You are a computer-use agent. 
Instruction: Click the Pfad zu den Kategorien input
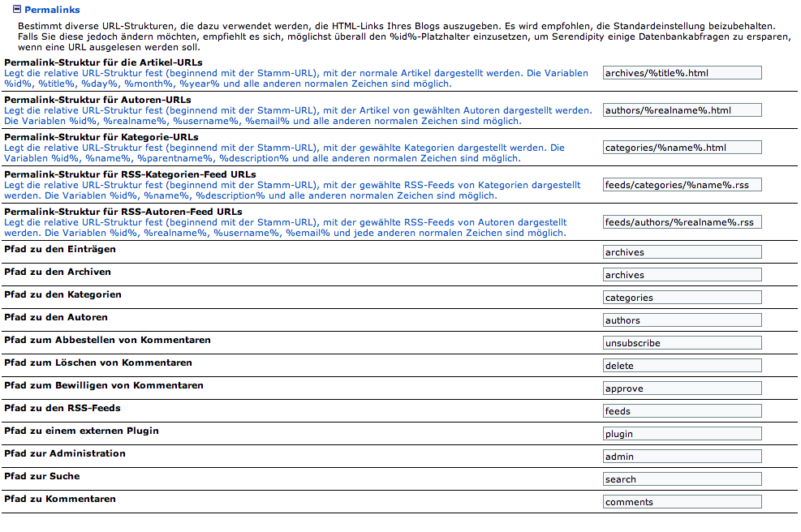pos(682,298)
